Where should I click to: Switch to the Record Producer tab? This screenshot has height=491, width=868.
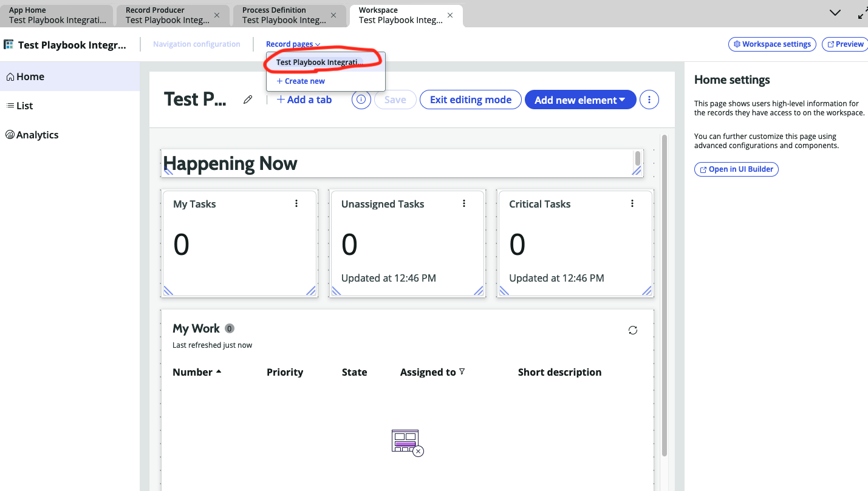(166, 15)
